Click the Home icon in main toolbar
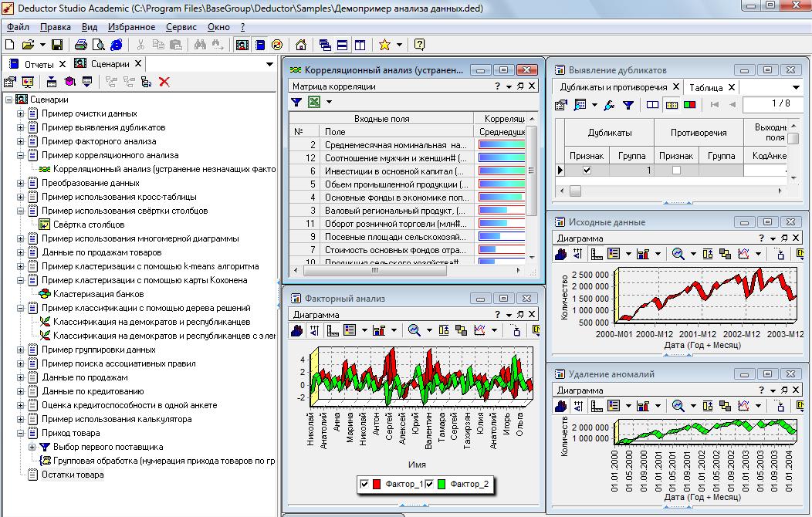Image resolution: width=812 pixels, height=517 pixels. pos(301,45)
